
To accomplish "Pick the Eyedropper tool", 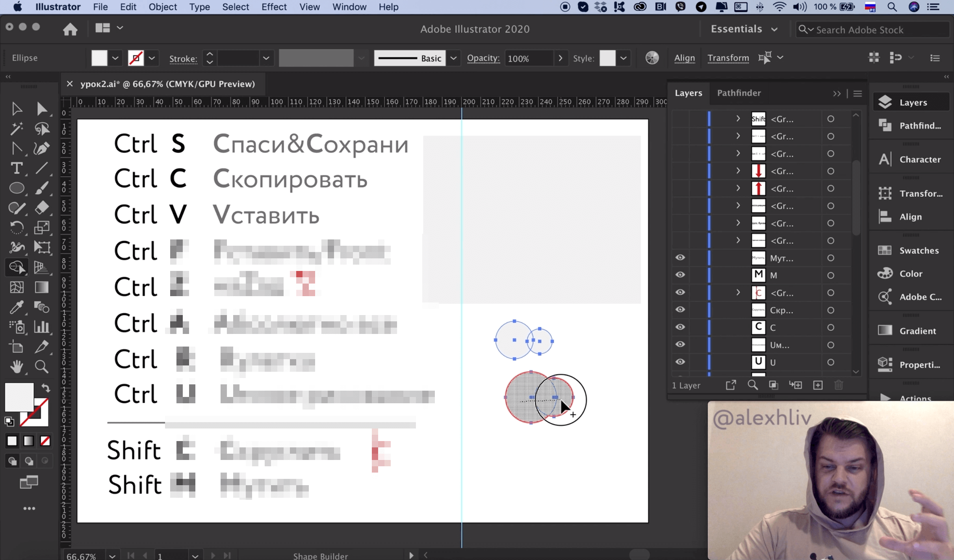I will pyautogui.click(x=16, y=307).
